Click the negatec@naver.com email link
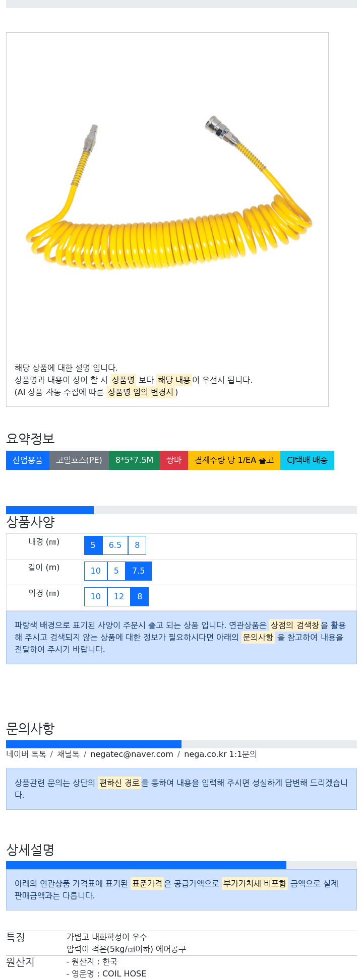The image size is (363, 980). tap(132, 754)
